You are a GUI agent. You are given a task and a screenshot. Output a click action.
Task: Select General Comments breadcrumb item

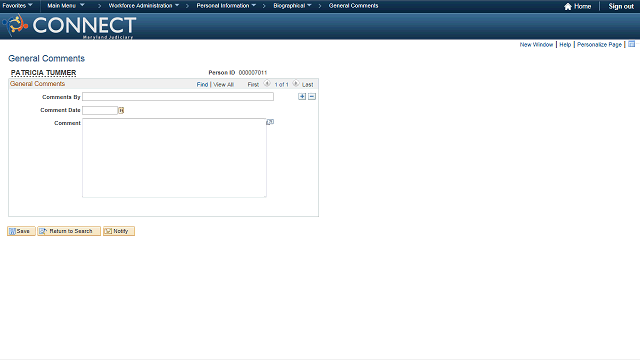click(x=353, y=6)
